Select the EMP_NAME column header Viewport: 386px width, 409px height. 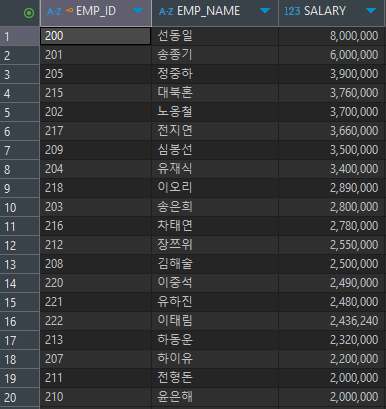[215, 13]
